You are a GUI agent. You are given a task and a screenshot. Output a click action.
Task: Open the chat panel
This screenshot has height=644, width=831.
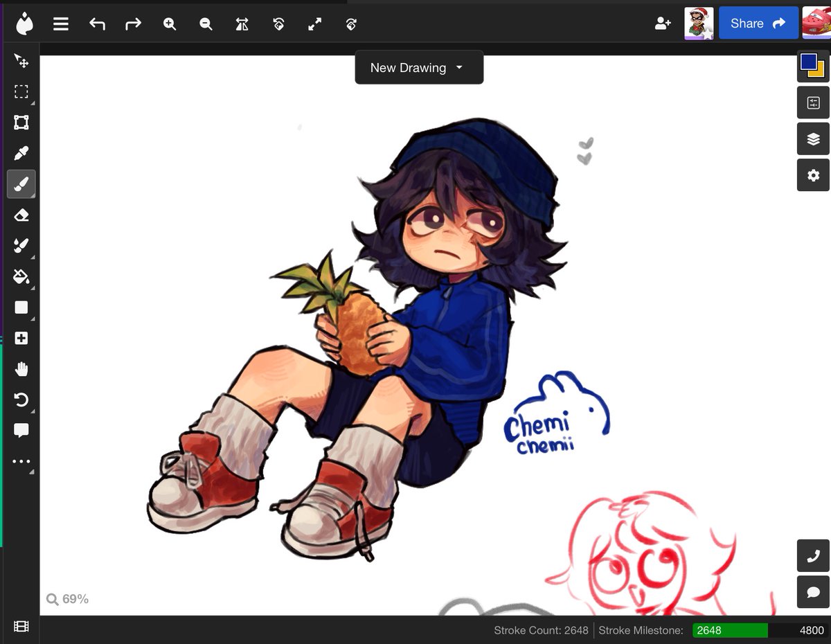(813, 592)
